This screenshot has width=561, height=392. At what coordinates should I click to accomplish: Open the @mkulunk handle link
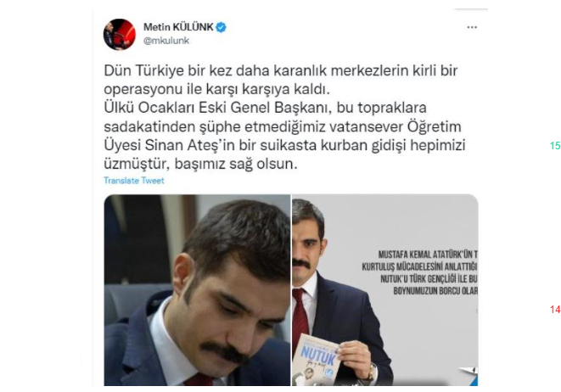pyautogui.click(x=166, y=41)
